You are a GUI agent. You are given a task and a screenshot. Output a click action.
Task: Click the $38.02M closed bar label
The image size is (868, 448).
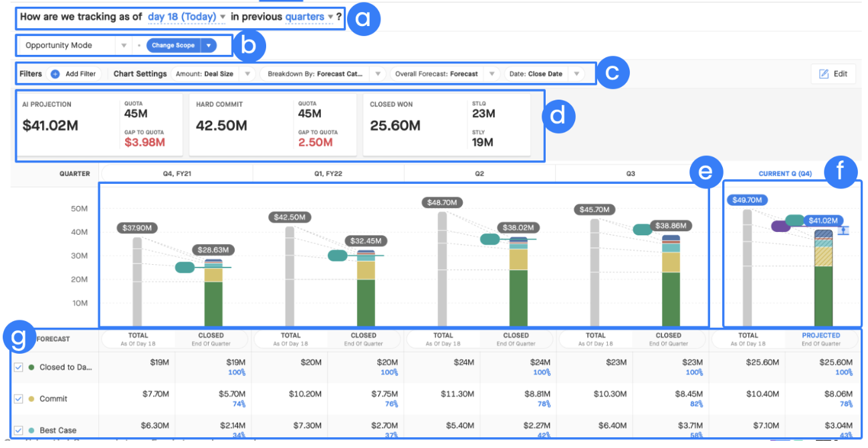pyautogui.click(x=518, y=227)
